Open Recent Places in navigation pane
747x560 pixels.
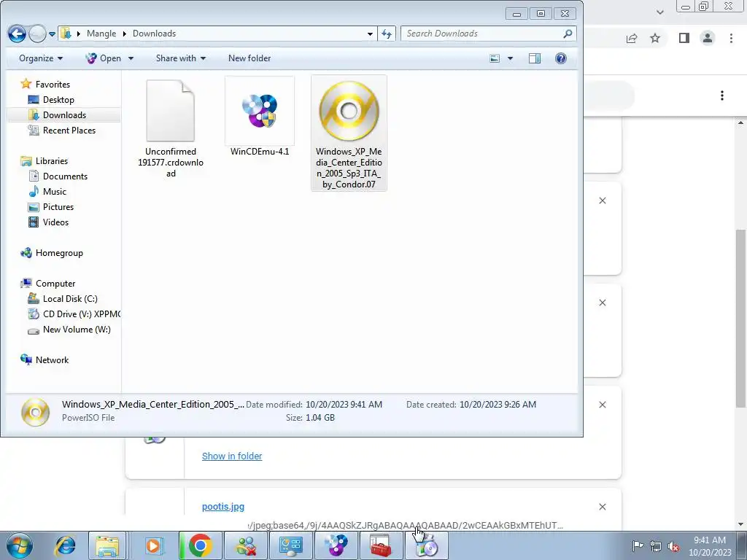[x=69, y=130]
